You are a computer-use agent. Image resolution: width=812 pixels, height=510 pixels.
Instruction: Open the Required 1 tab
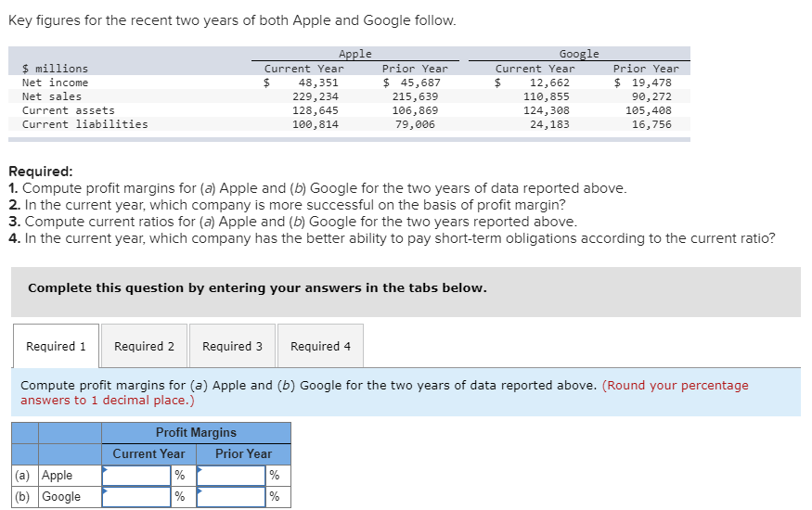[x=56, y=346]
